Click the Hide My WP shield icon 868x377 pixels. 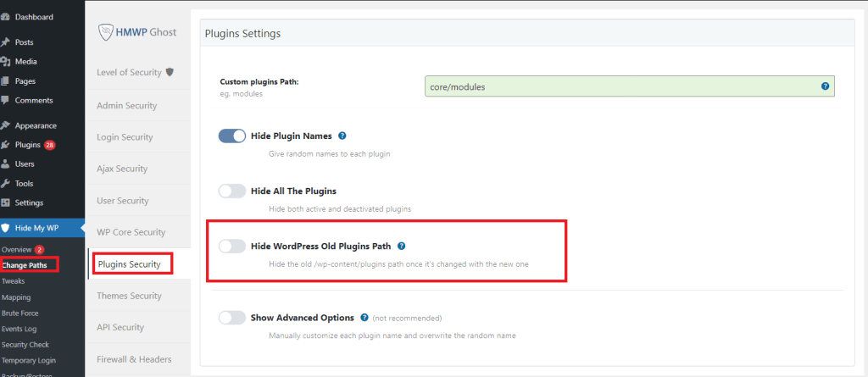point(5,228)
